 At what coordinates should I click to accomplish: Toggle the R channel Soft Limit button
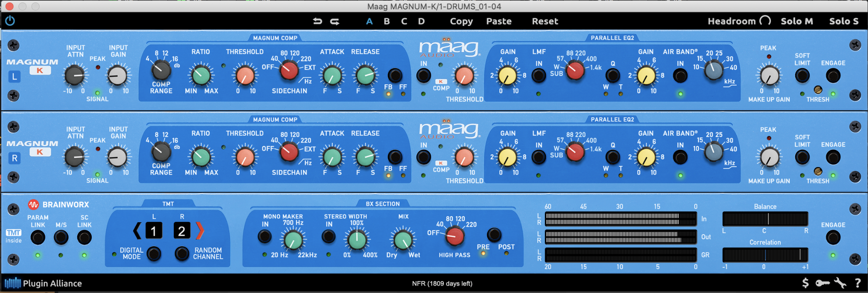point(802,157)
